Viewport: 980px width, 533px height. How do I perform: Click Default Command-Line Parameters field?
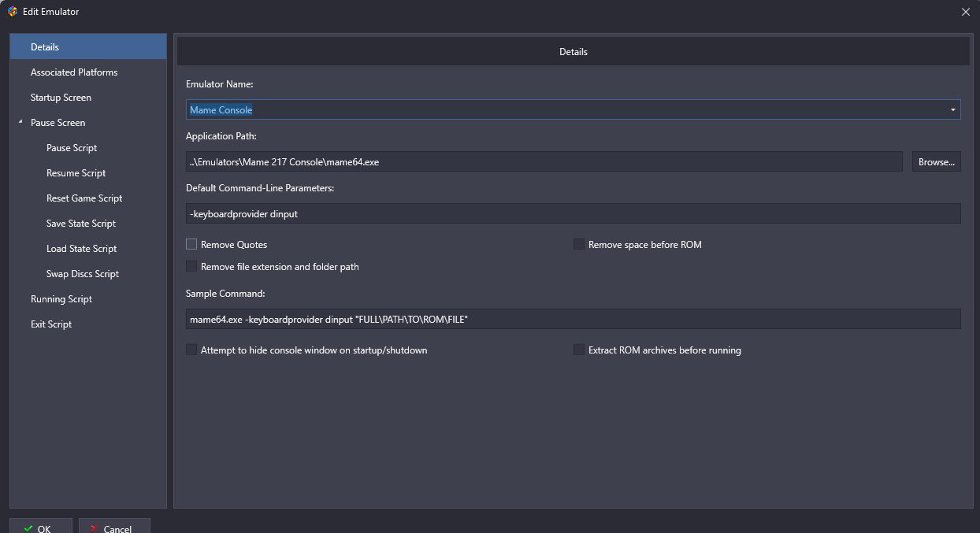tap(574, 213)
